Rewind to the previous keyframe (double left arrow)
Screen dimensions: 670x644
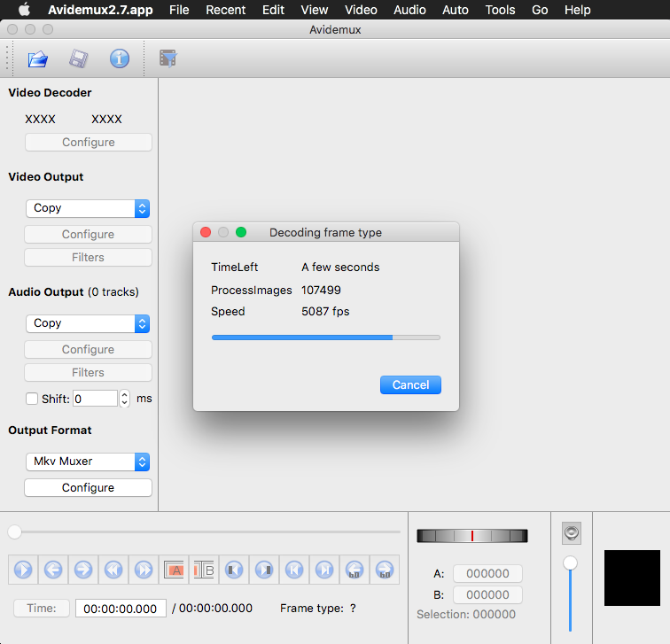click(113, 570)
